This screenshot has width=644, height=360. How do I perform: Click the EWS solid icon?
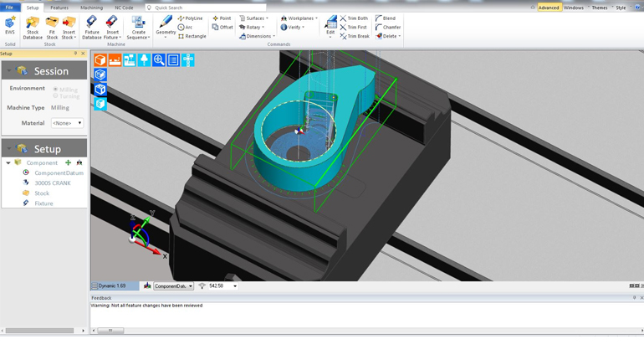(10, 26)
